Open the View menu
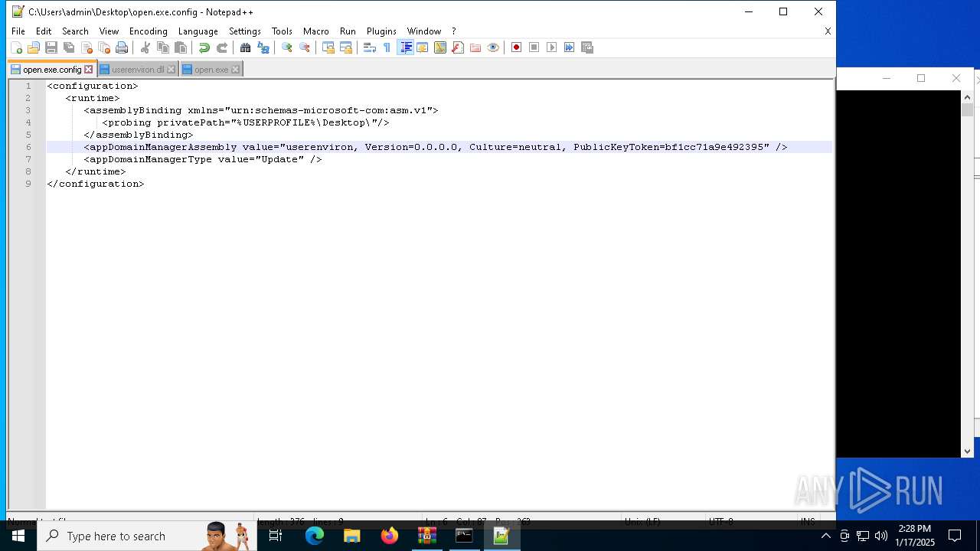The width and height of the screenshot is (980, 551). click(x=109, y=31)
